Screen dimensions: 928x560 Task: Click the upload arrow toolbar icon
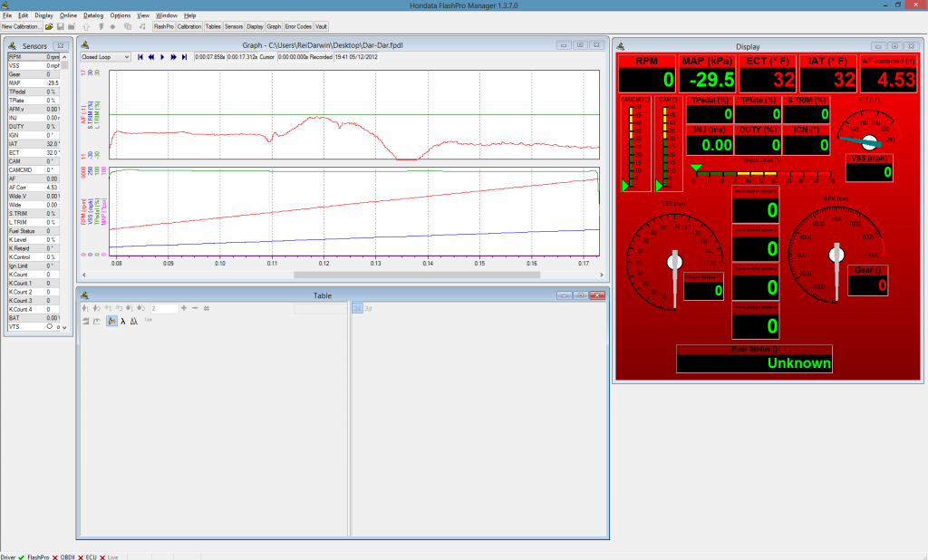click(86, 26)
